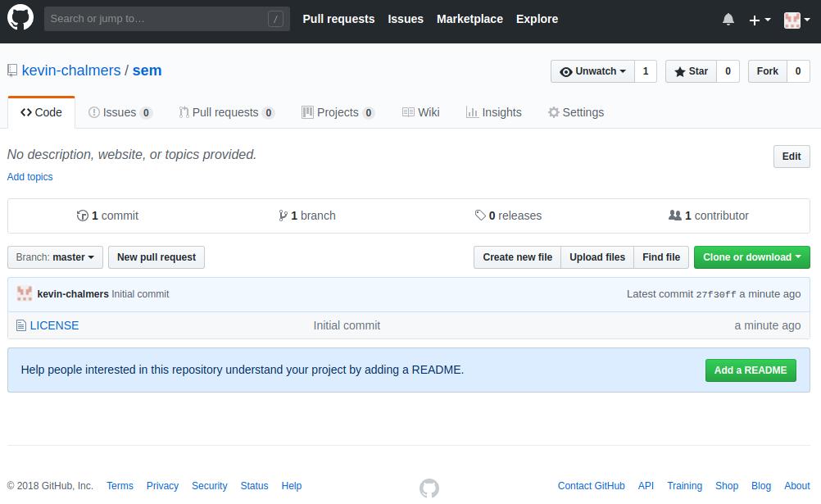Click the commit author avatar thumbnail
The height and width of the screenshot is (504, 821).
coord(25,293)
